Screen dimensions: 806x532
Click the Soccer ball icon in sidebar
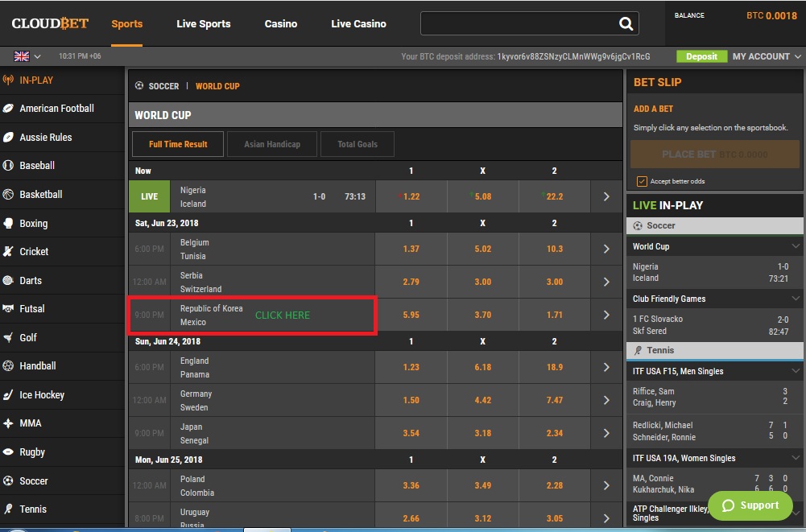click(x=8, y=480)
